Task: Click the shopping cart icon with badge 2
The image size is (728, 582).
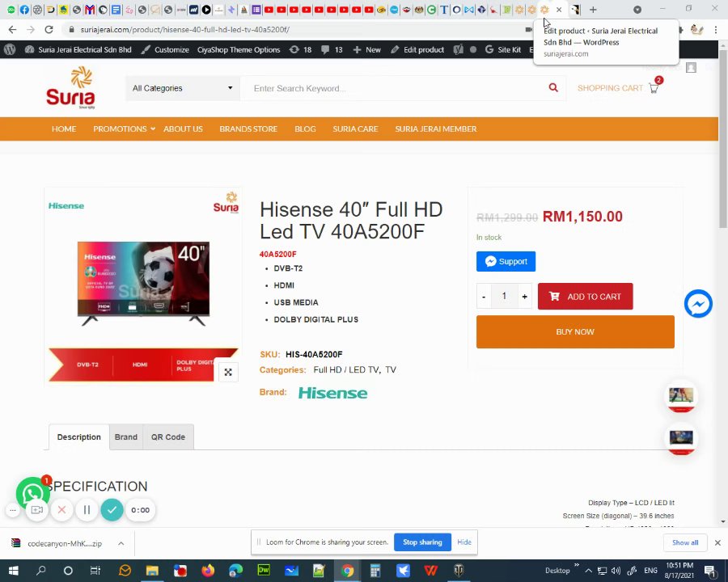Action: tap(654, 86)
